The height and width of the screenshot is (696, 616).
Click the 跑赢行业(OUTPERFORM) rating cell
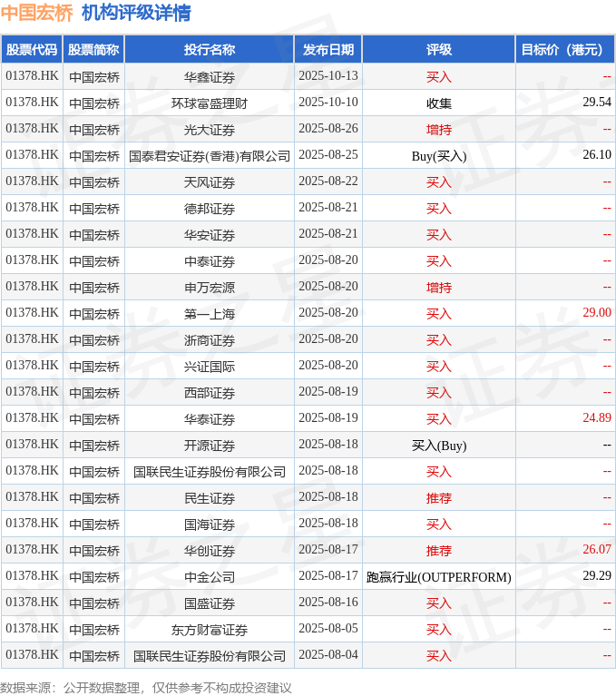coord(439,577)
